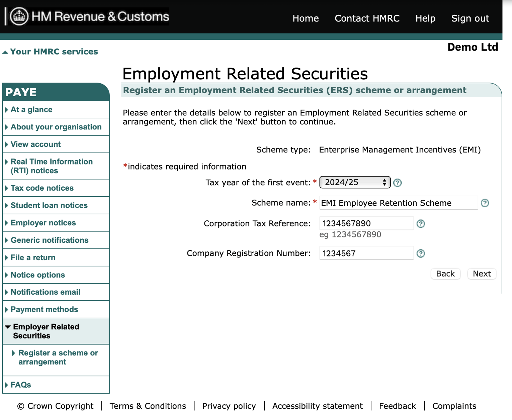
Task: Select File a return in sidebar
Action: 33,257
